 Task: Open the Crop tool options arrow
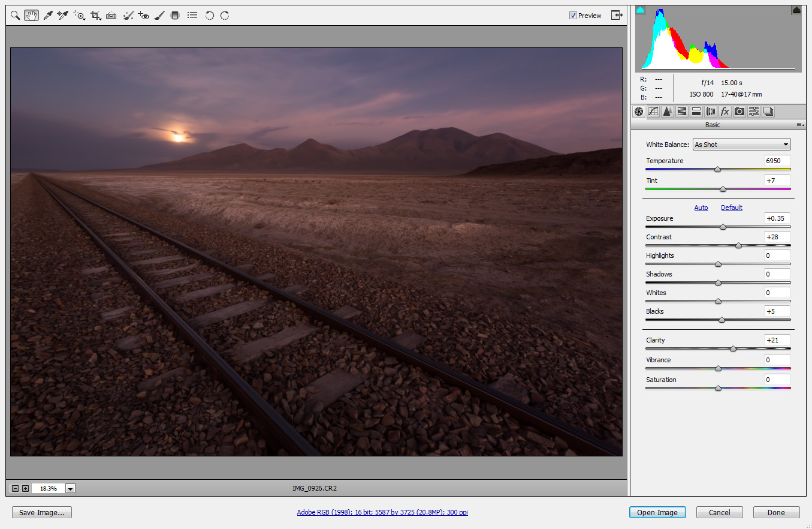pos(99,19)
